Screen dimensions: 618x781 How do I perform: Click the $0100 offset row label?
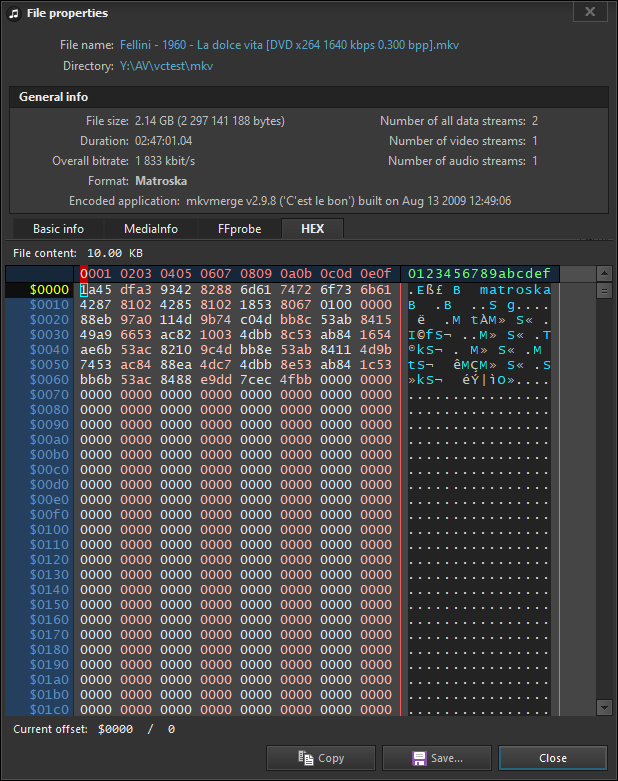coord(49,530)
